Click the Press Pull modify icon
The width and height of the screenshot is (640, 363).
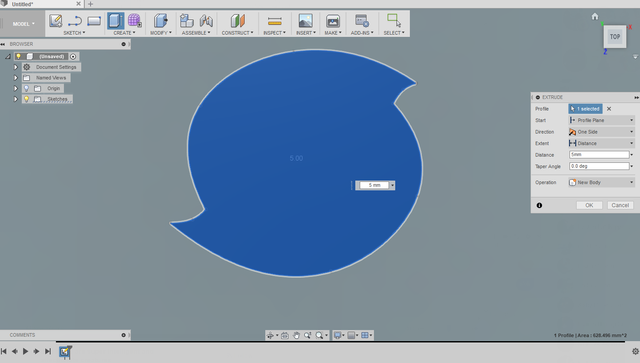(160, 20)
